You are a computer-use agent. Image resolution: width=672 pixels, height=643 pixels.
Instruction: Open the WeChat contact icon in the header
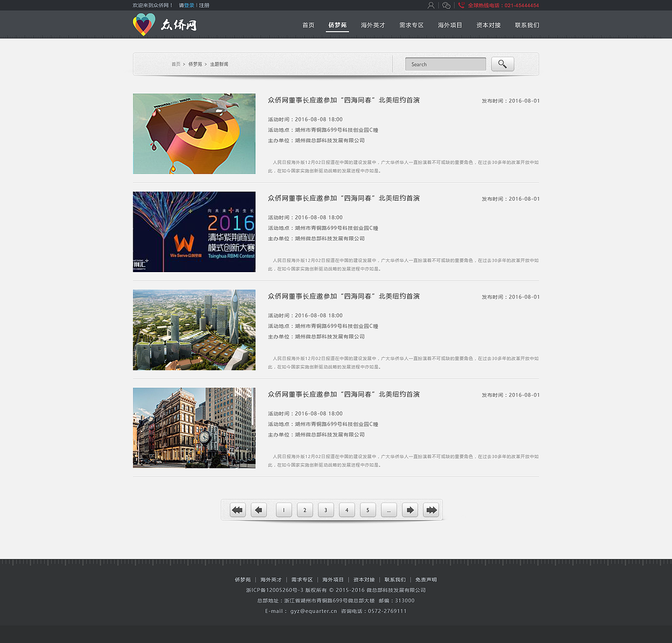tap(446, 5)
